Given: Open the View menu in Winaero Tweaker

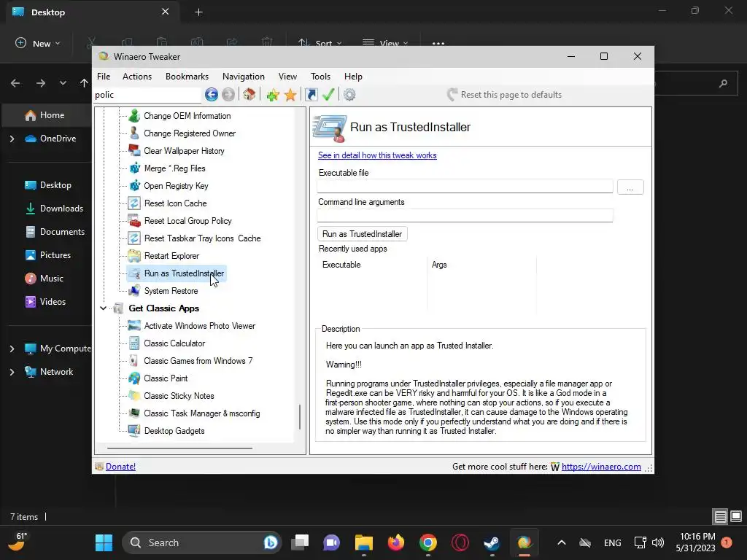Looking at the screenshot, I should tap(287, 76).
